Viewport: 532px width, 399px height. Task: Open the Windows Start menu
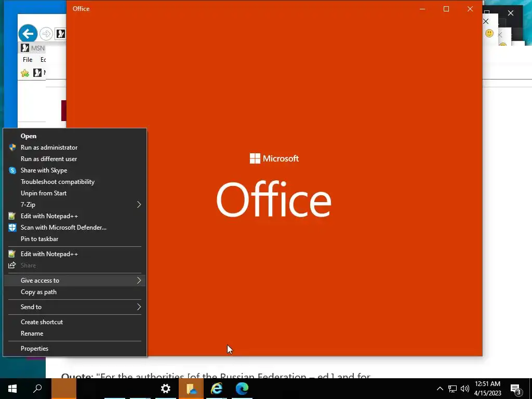12,389
